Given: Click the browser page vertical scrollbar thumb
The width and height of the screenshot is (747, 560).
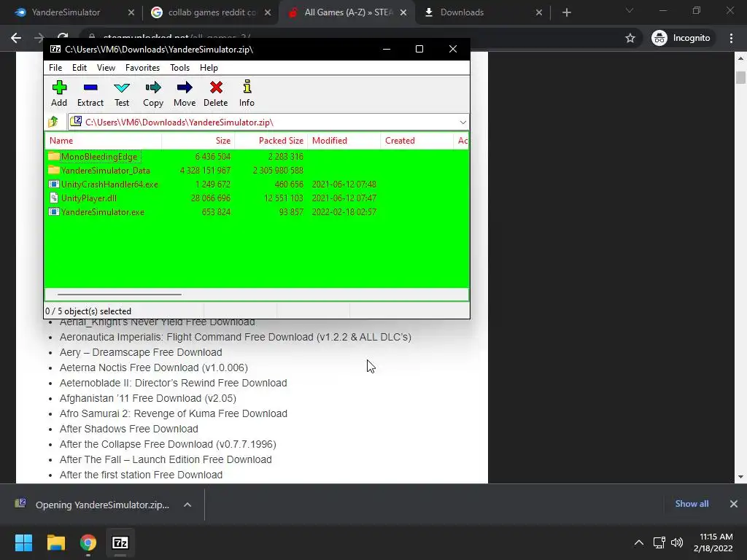Looking at the screenshot, I should (740, 77).
